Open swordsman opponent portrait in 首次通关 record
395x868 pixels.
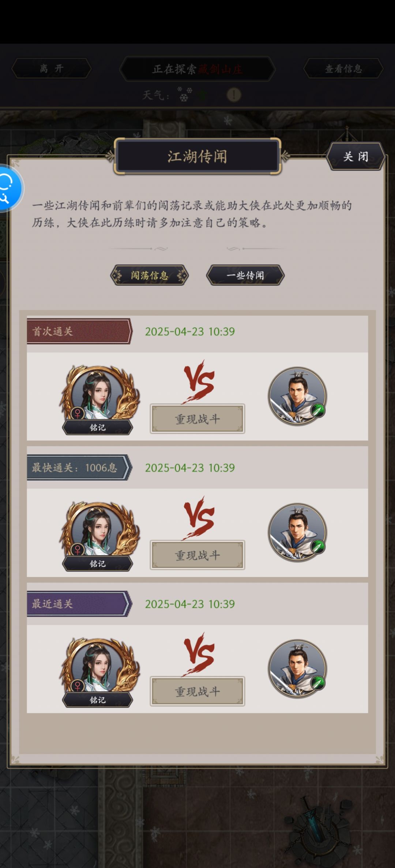[x=297, y=396]
